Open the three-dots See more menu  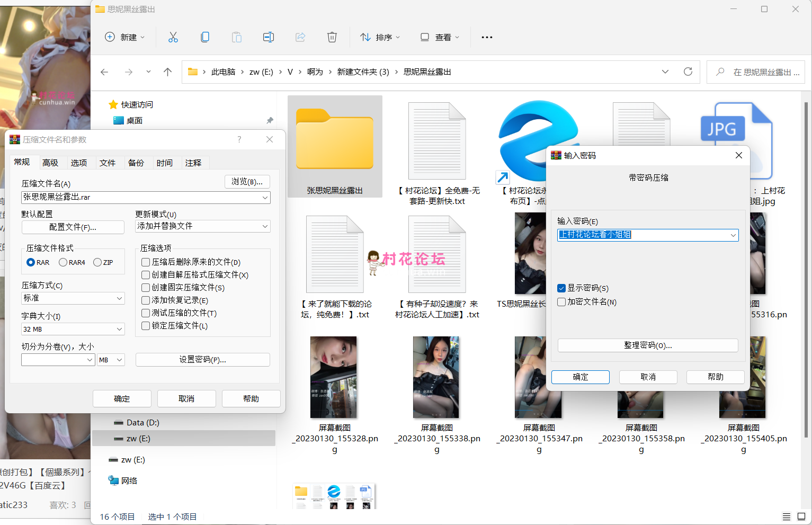click(487, 37)
